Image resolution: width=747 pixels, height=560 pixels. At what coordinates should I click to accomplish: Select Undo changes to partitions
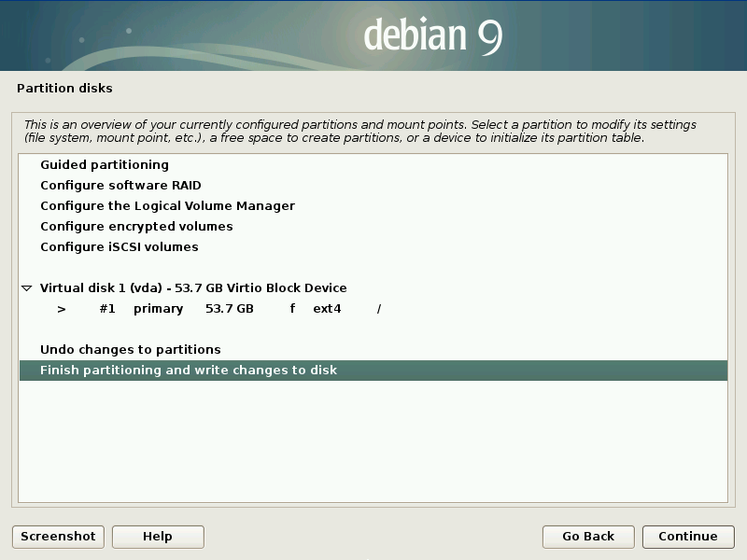130,350
